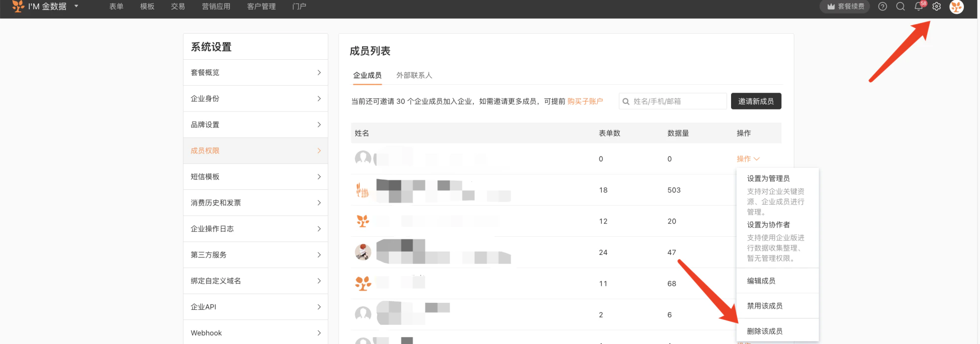Viewport: 980px width, 344px height.
Task: Click the 数据量 column header
Action: click(x=678, y=133)
